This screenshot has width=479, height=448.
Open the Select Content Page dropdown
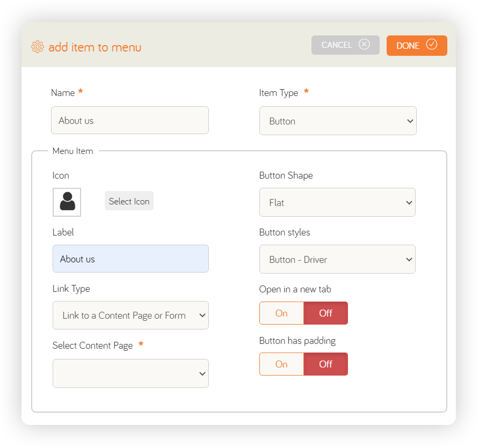point(130,373)
